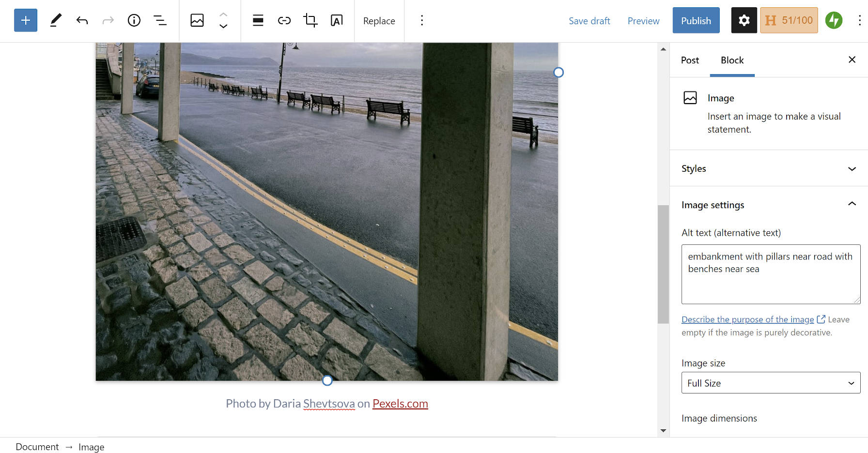Viewport: 868px width, 453px height.
Task: Open the Image size dropdown
Action: [x=770, y=383]
